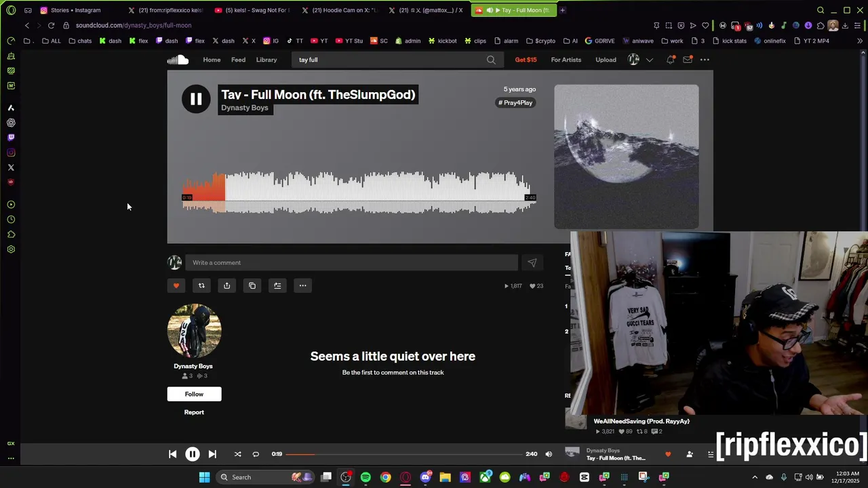The height and width of the screenshot is (488, 868).
Task: Go to the Feed tab
Action: coord(238,60)
